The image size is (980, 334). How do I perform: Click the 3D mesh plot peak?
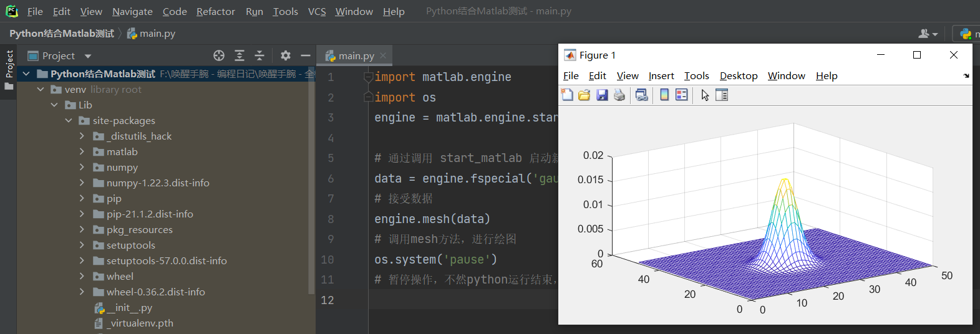click(x=785, y=181)
